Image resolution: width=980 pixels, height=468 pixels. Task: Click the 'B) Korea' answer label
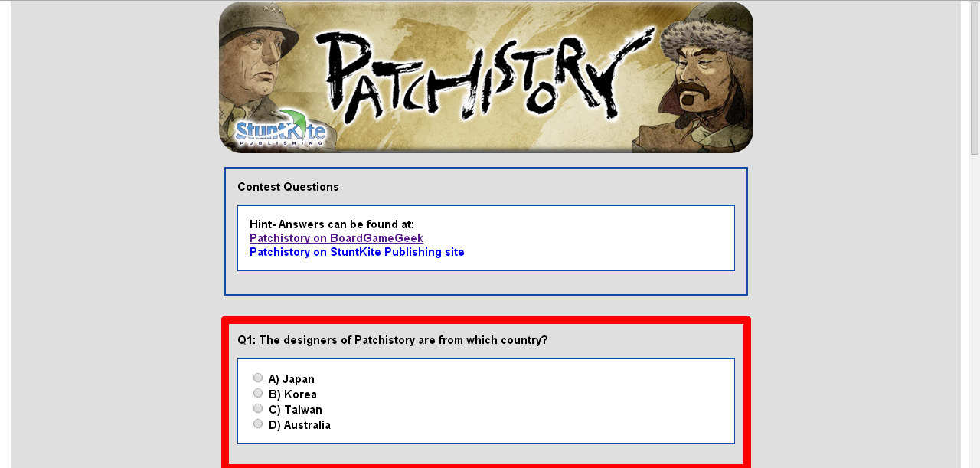292,394
